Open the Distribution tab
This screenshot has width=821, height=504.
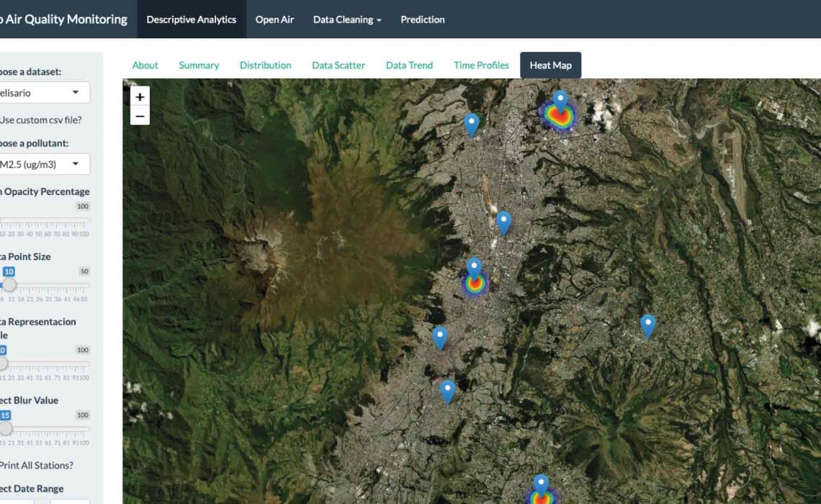click(265, 65)
